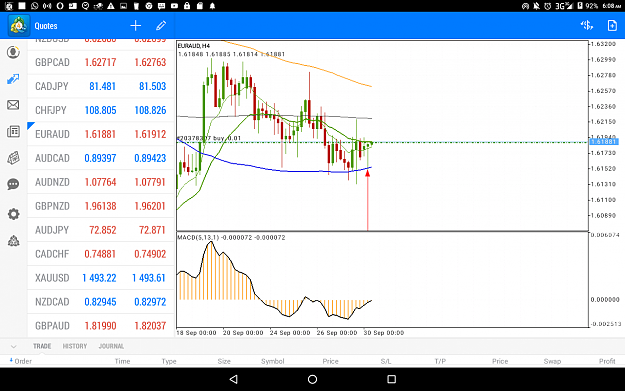Viewport: 625px width, 391px height.
Task: Tap the new order document icon
Action: click(x=612, y=26)
